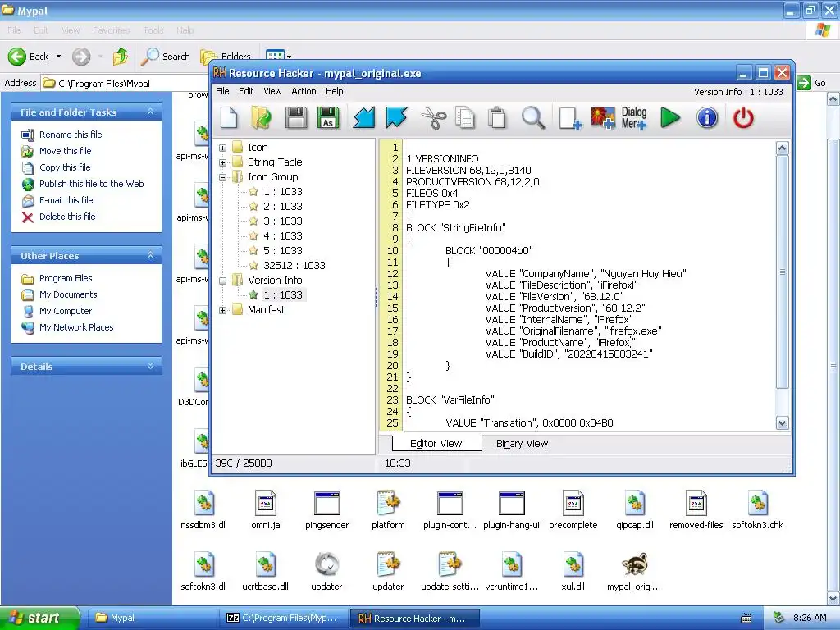Click the Go button beside address bar
The height and width of the screenshot is (630, 840).
811,83
